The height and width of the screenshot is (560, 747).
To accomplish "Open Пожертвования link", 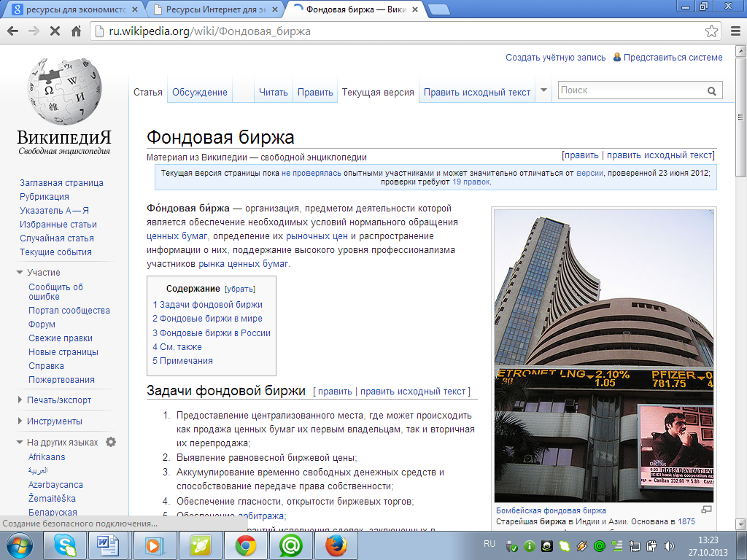I will (x=61, y=379).
